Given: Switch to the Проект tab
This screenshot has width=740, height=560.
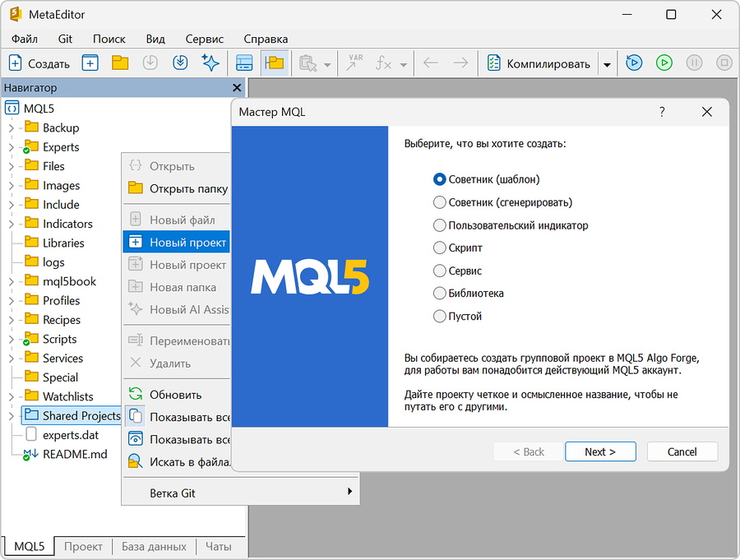Looking at the screenshot, I should [x=83, y=547].
